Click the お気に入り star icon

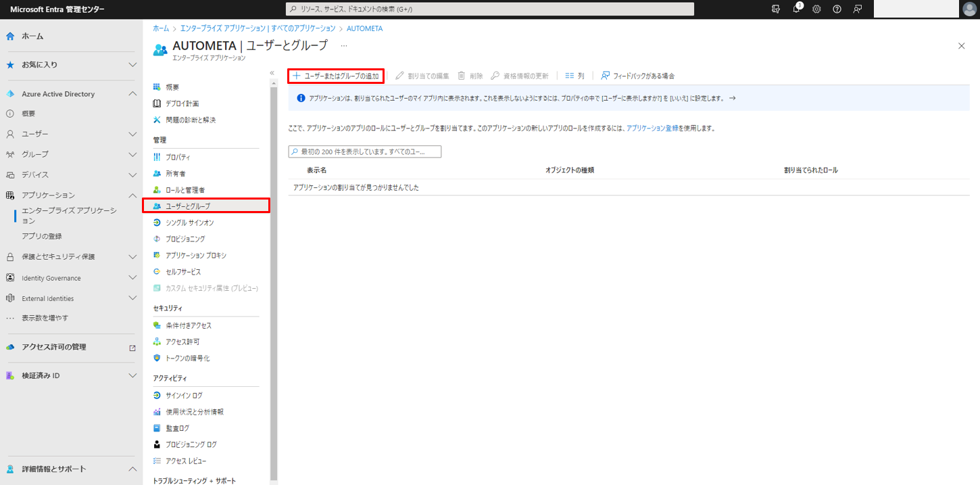coord(10,65)
